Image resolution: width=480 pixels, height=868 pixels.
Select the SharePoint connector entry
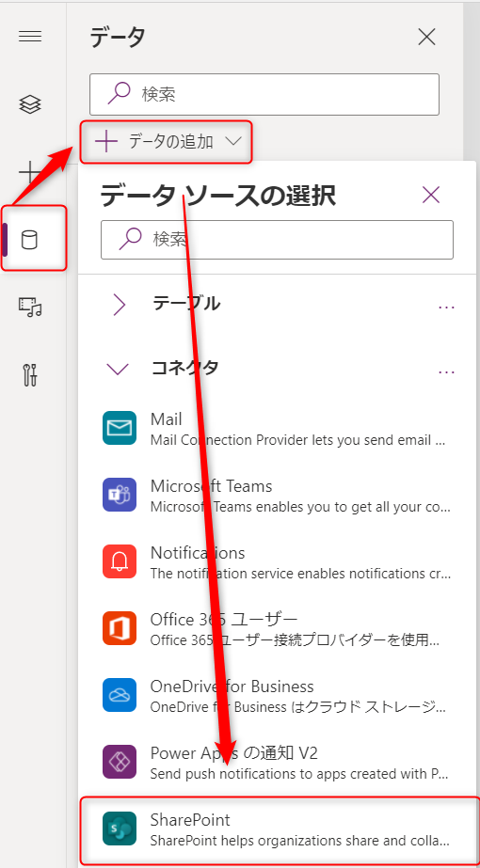[x=280, y=829]
